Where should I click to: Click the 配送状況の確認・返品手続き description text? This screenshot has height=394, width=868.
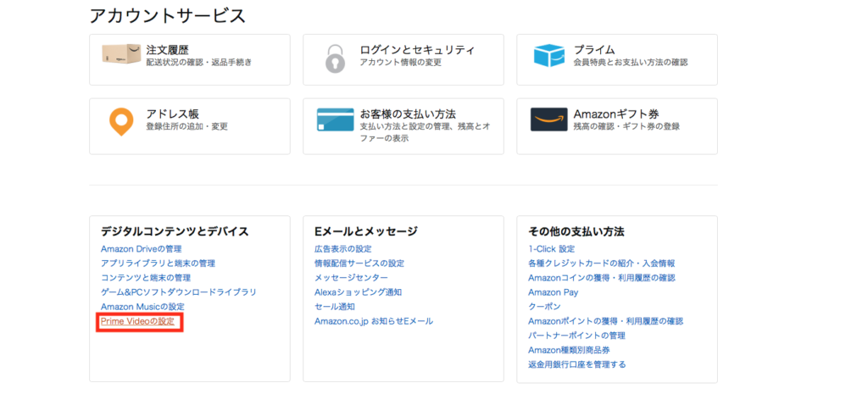(x=198, y=63)
